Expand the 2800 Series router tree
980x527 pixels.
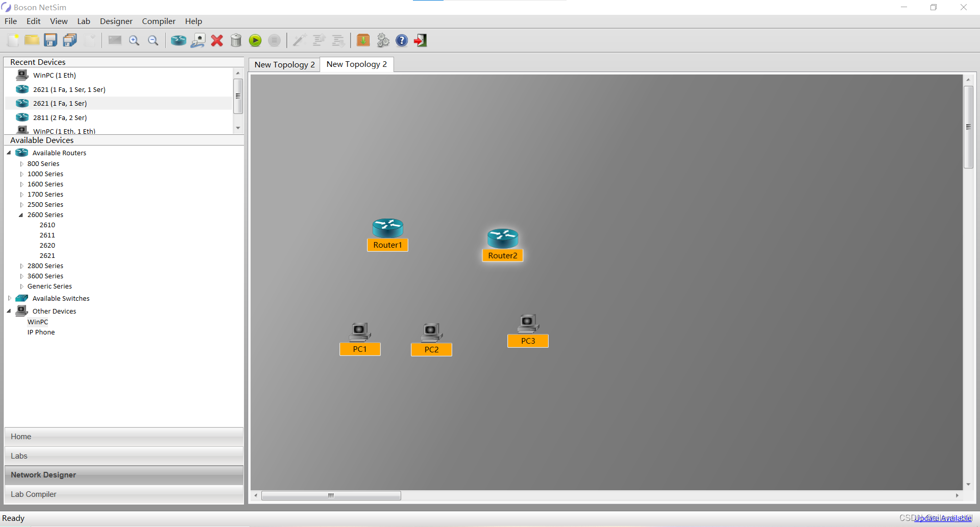21,266
